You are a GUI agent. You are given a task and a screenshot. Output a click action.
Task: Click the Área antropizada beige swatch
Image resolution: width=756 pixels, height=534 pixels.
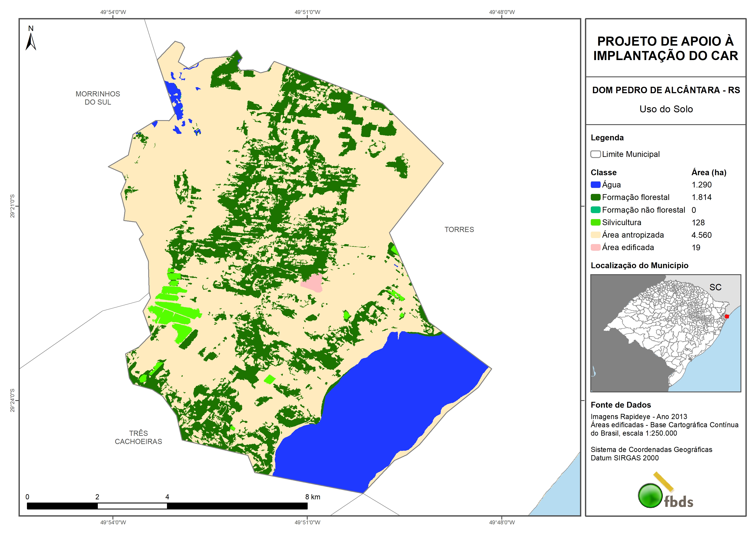pyautogui.click(x=595, y=235)
